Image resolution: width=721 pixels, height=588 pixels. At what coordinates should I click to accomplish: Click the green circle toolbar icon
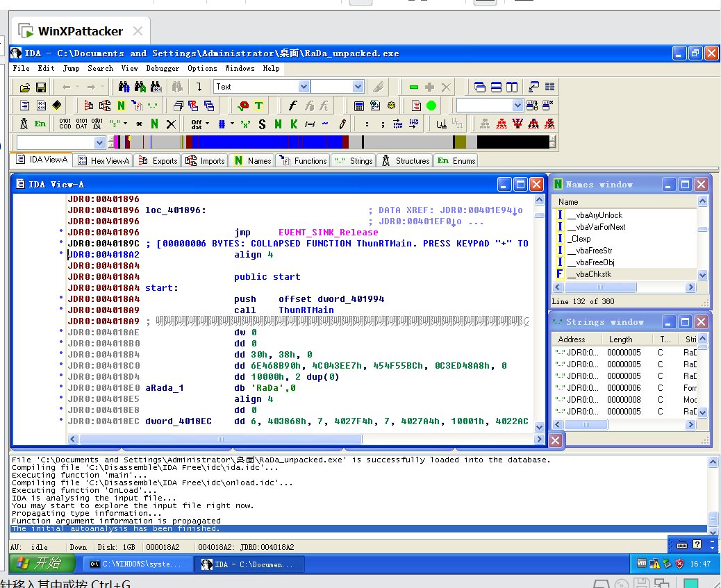point(431,106)
